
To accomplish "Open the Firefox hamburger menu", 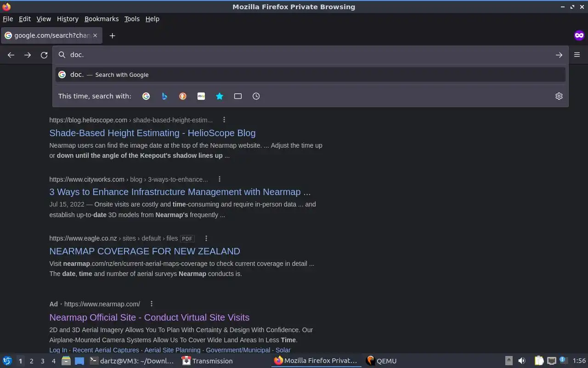I will point(577,55).
